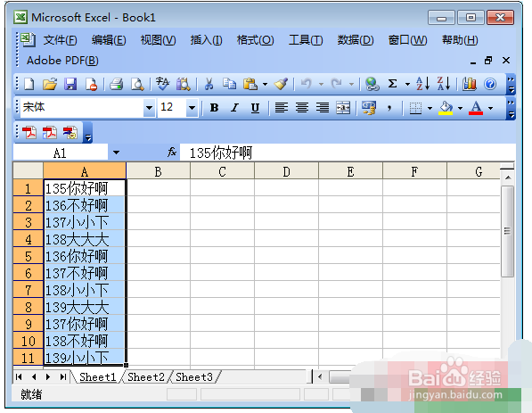Click the Undo arrow
Viewport: 532px width, 413px height.
306,84
